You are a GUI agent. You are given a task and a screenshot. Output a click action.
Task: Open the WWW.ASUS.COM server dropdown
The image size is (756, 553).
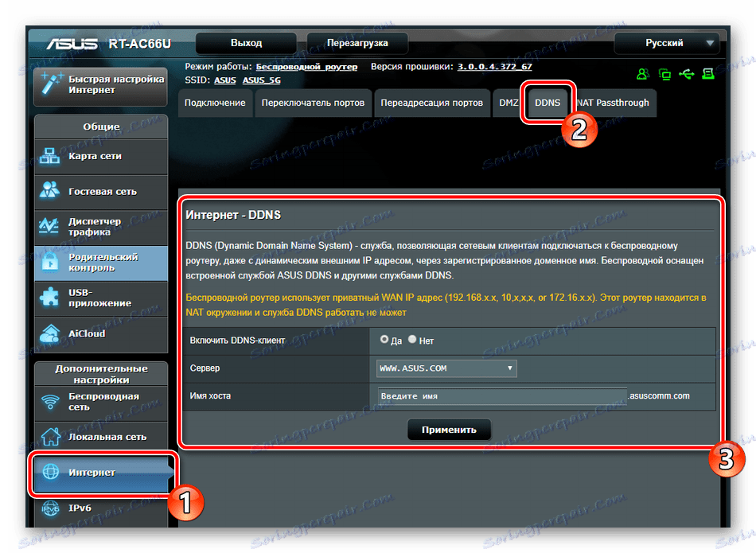pos(446,368)
